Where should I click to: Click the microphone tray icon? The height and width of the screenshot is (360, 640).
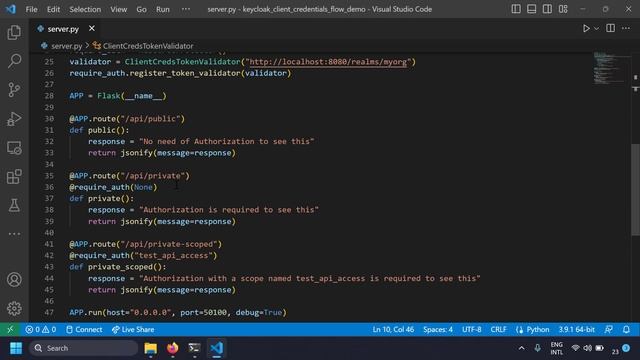point(538,348)
